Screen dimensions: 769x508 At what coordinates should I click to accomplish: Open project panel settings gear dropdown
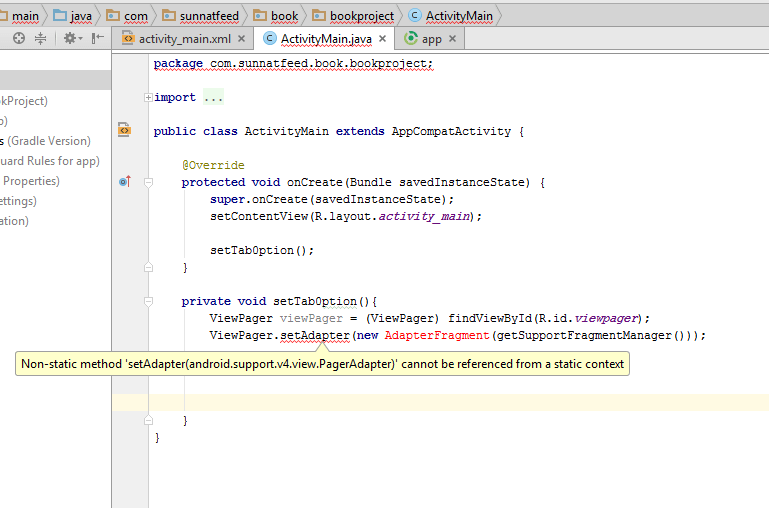(x=73, y=38)
